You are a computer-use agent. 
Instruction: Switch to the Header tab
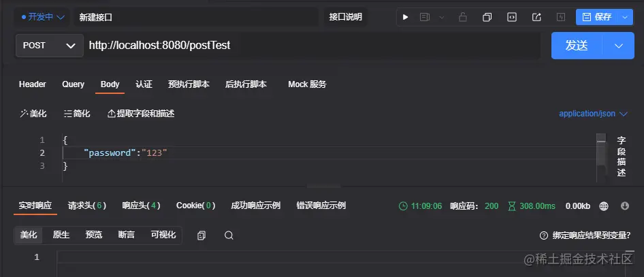coord(33,84)
